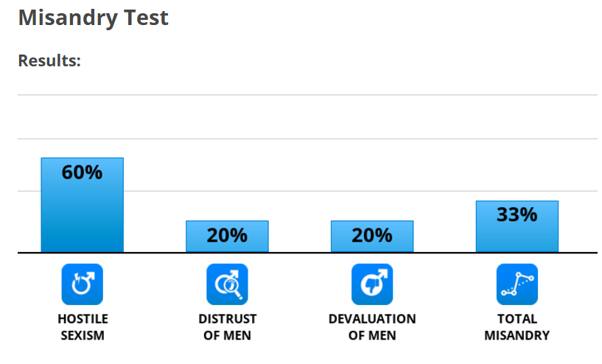Click the DEVALUATION OF MEN label
Screen dimensions: 602x364
(372, 327)
